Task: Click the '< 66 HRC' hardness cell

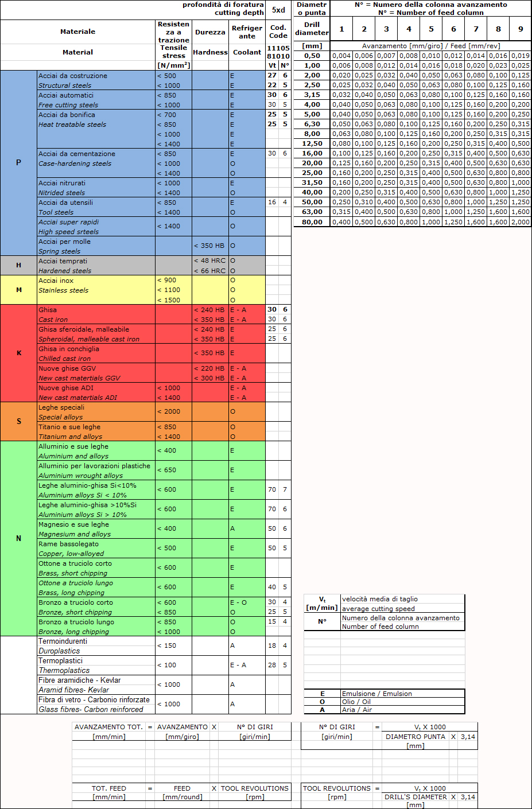Action: point(210,271)
